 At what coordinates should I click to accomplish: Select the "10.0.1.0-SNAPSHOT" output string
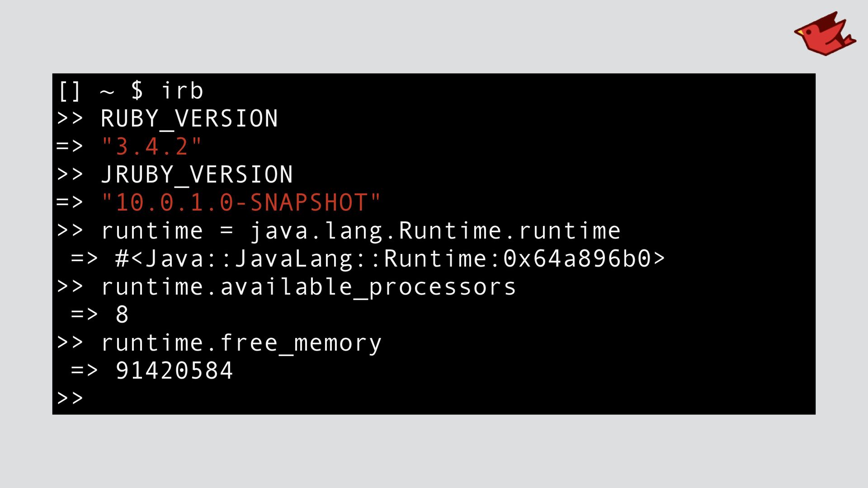pyautogui.click(x=241, y=203)
